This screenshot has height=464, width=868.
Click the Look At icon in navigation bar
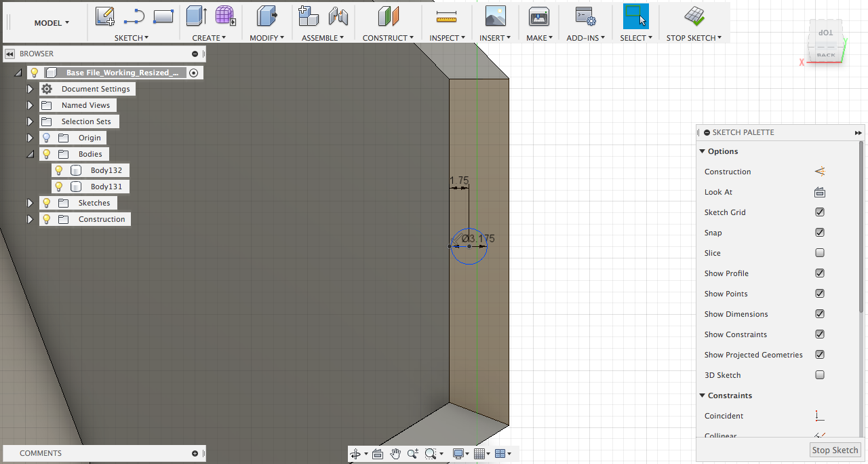378,454
